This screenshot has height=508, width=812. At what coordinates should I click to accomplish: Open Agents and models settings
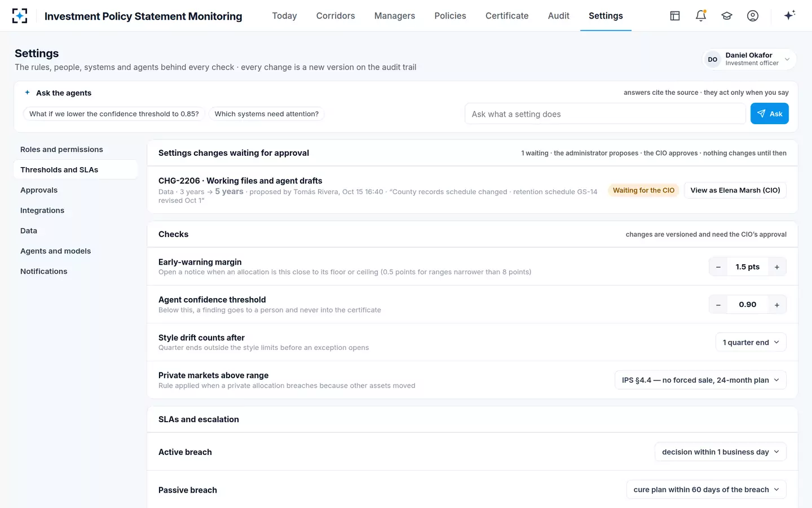(x=76, y=251)
